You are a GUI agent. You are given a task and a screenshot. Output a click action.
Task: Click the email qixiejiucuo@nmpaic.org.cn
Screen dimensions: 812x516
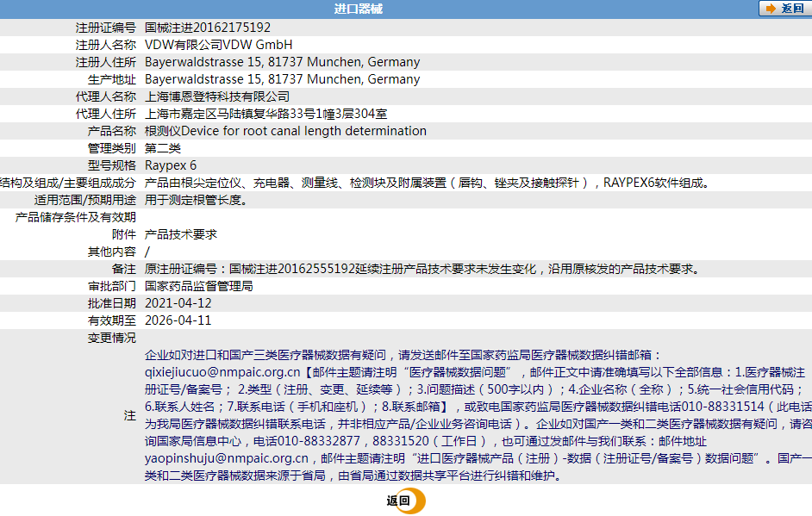(222, 372)
